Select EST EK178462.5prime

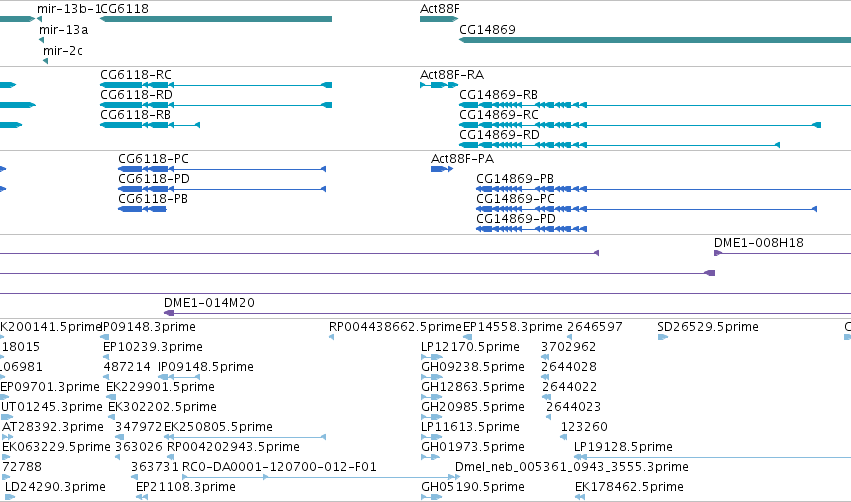pyautogui.click(x=629, y=487)
